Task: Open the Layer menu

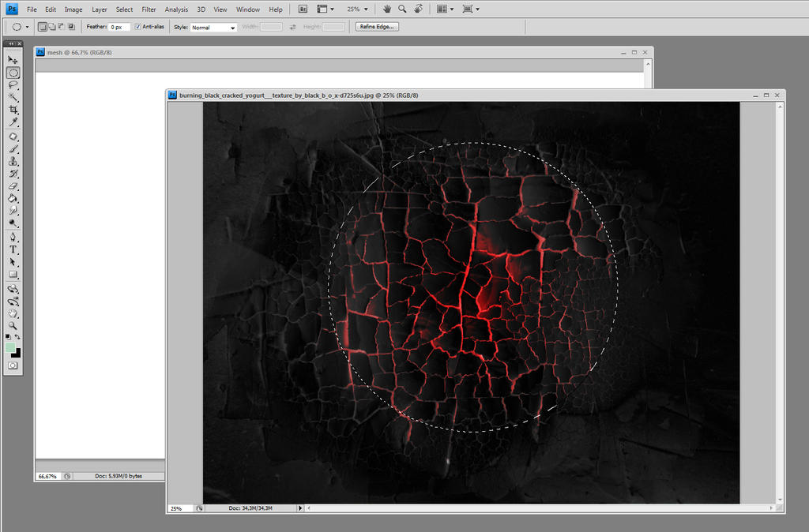Action: pos(99,9)
